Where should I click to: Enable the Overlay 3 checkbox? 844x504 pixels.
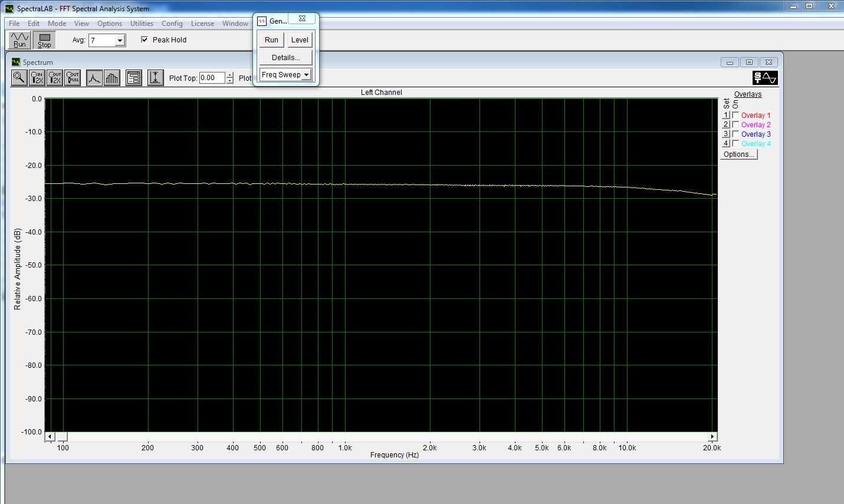(735, 134)
